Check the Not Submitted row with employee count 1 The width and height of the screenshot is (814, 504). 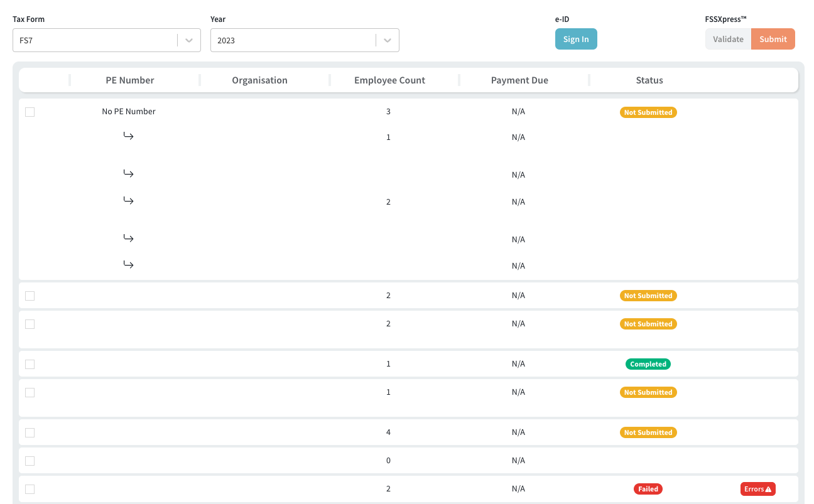30,392
